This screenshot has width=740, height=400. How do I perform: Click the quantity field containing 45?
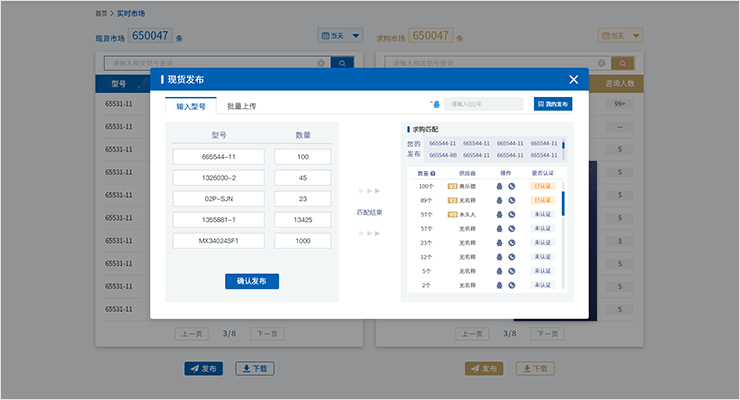[x=303, y=178]
